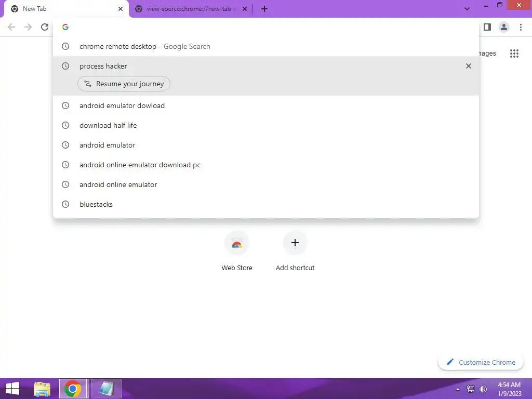Click history icon next to 'chrome remote desktop'
This screenshot has height=399, width=532.
pos(65,46)
